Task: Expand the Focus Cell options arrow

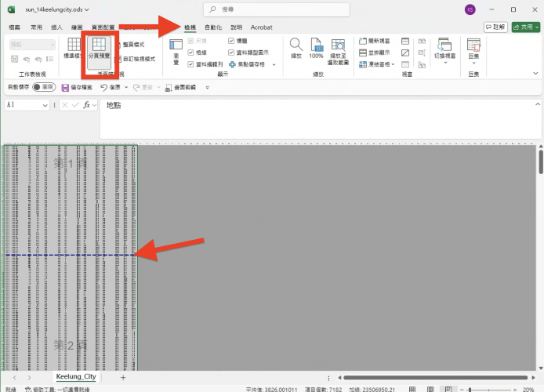Action: coord(274,64)
